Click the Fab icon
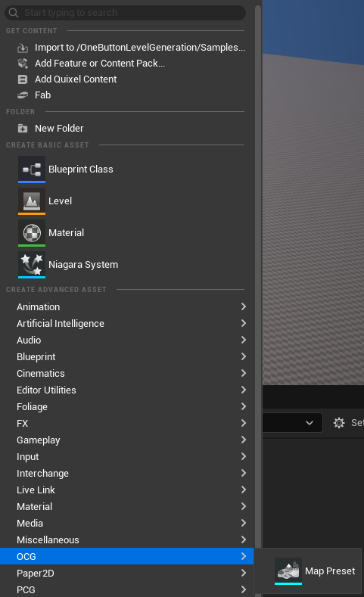Viewport: 364px width, 597px height. point(23,95)
